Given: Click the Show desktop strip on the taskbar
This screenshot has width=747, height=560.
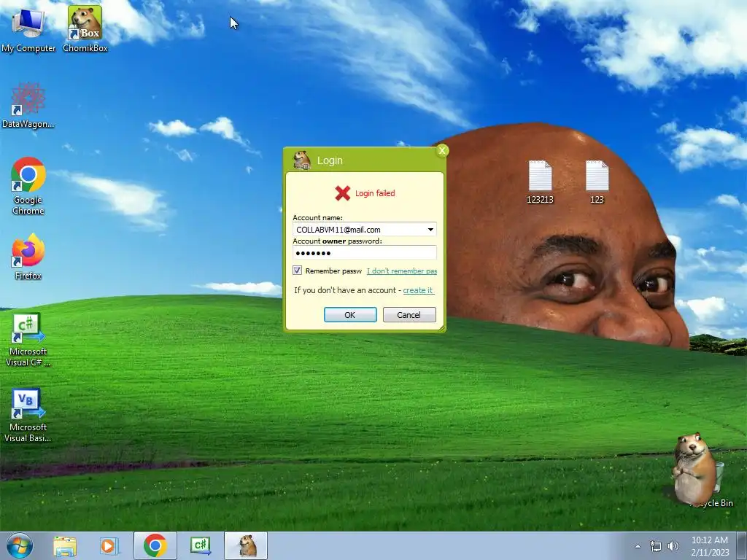Looking at the screenshot, I should 742,545.
